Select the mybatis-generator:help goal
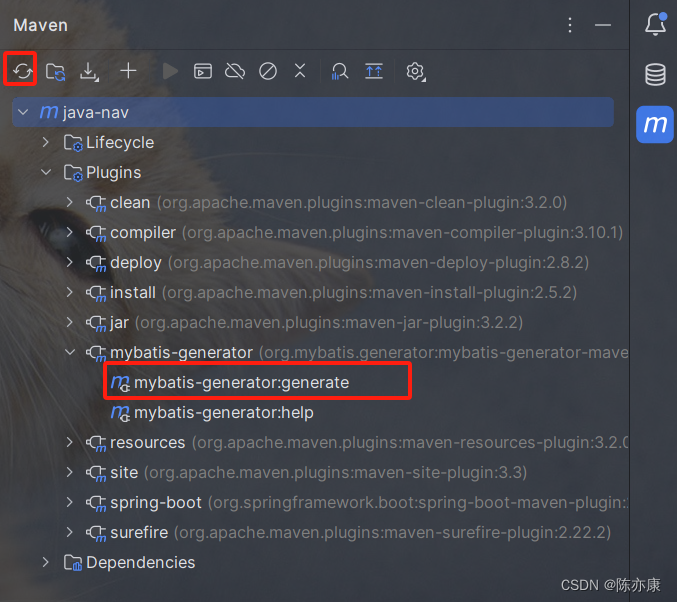 click(224, 413)
